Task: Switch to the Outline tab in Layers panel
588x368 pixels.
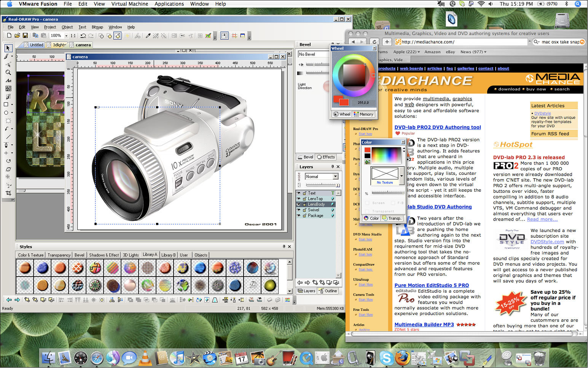Action: coord(328,291)
